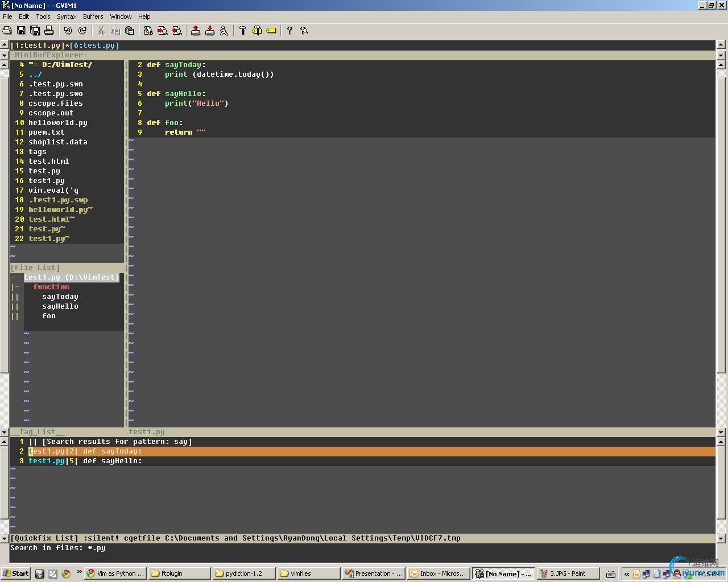This screenshot has height=582, width=728.
Task: Click the Open file toolbar icon
Action: (7, 31)
